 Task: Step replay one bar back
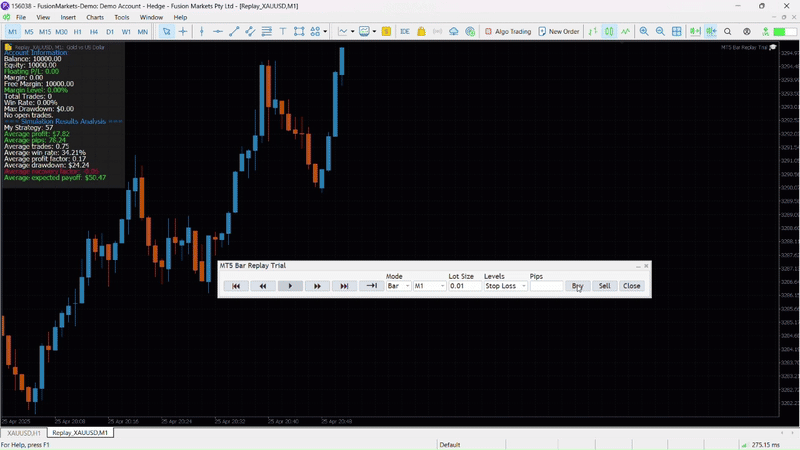[263, 286]
